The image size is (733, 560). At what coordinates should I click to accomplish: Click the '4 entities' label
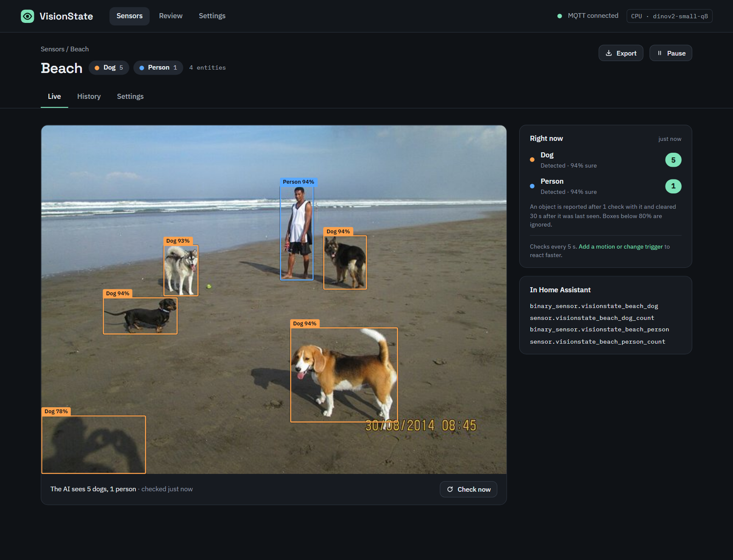207,68
